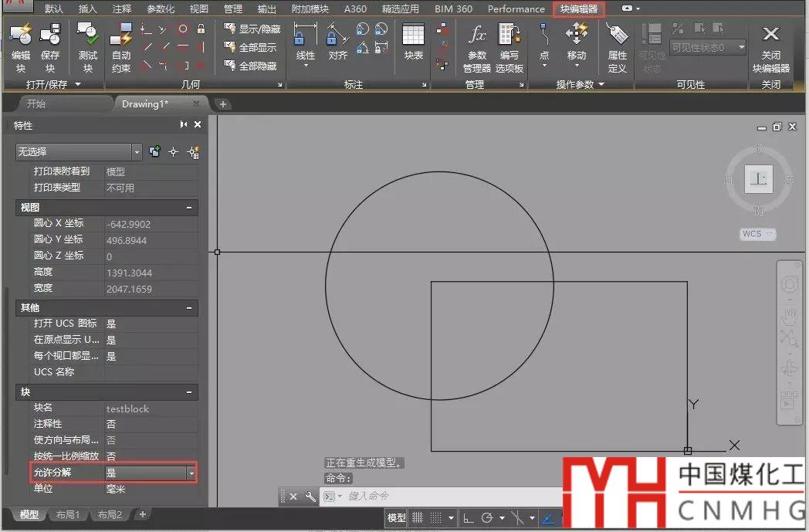The height and width of the screenshot is (532, 809).
Task: Click the 块表 (Block Table) icon
Action: [x=414, y=43]
